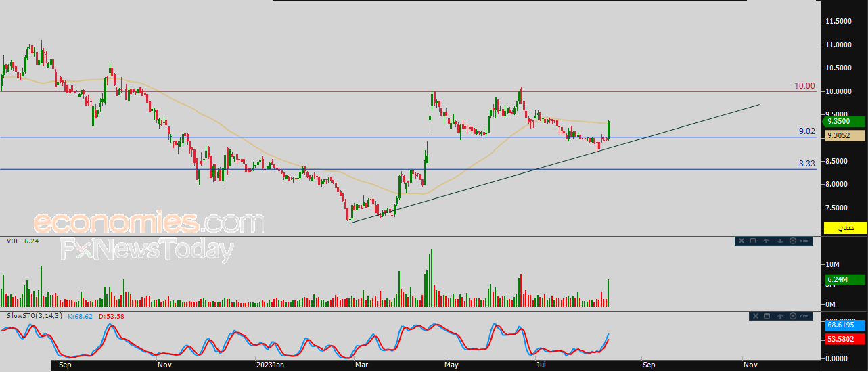Click the 53.5802 D-line value tag
This screenshot has width=868, height=372.
click(844, 338)
